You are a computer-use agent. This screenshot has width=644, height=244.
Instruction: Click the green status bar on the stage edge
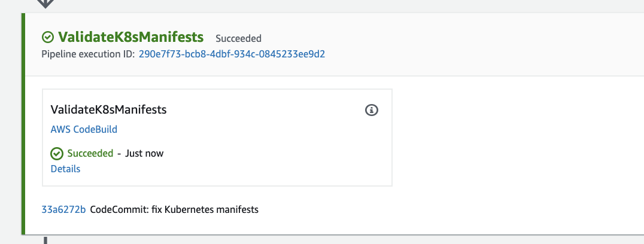coord(23,124)
